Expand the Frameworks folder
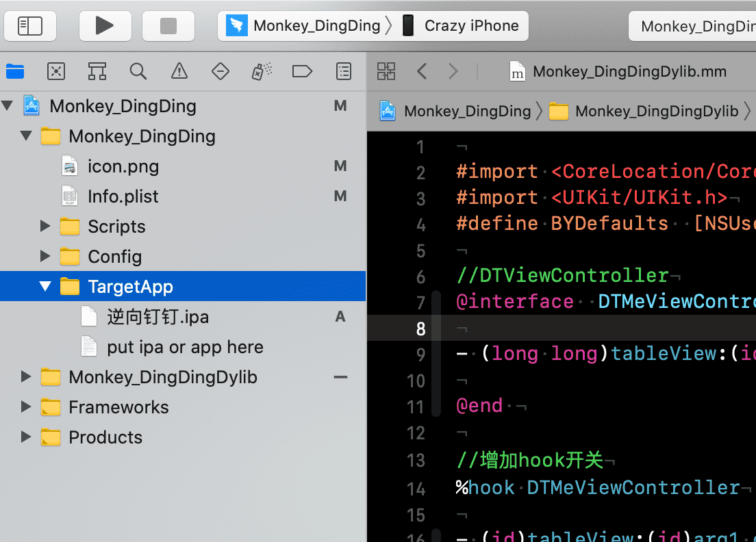The image size is (756, 542). (x=26, y=407)
